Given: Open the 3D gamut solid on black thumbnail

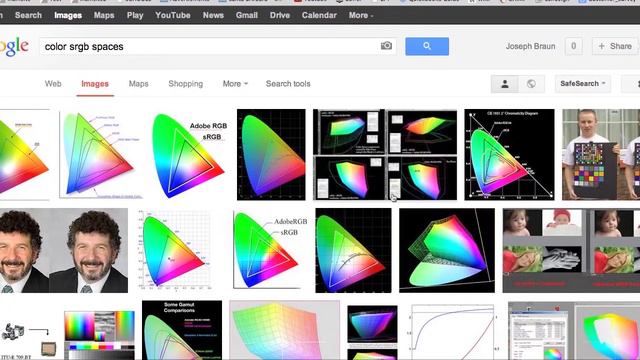Looking at the screenshot, I should point(447,250).
